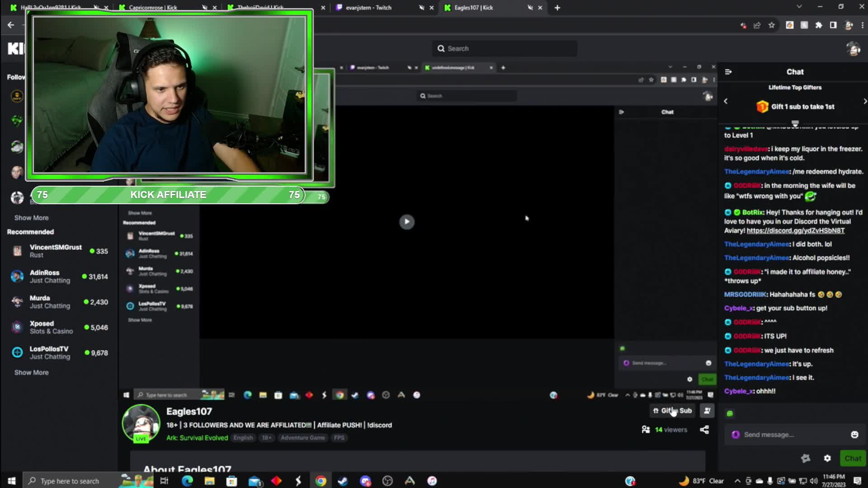868x488 pixels.
Task: Show more followed channels
Action: click(x=31, y=218)
